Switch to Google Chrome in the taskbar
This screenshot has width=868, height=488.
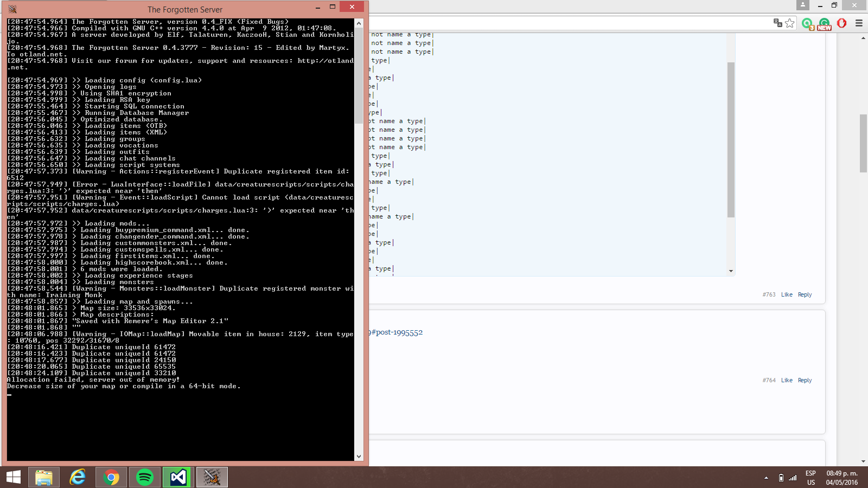coord(111,477)
